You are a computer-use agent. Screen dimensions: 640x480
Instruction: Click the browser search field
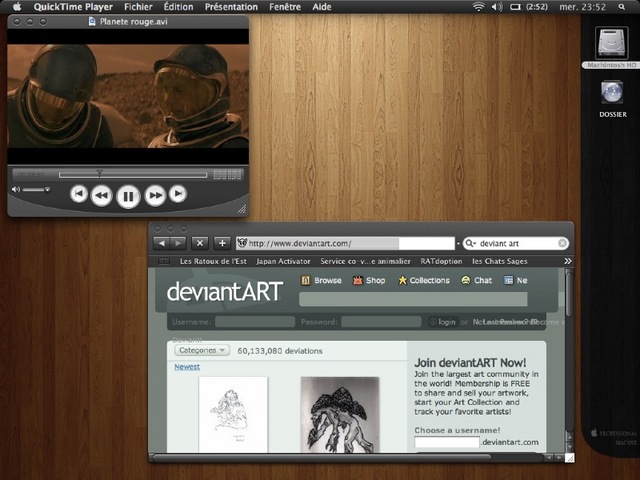[x=516, y=243]
